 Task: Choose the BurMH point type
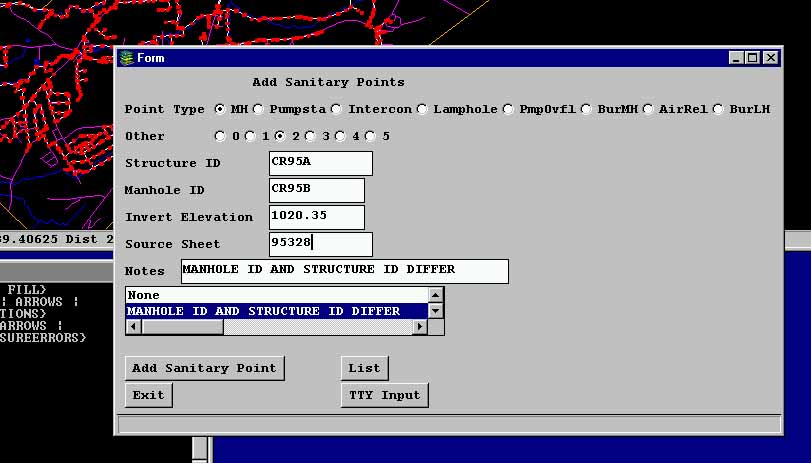[586, 109]
